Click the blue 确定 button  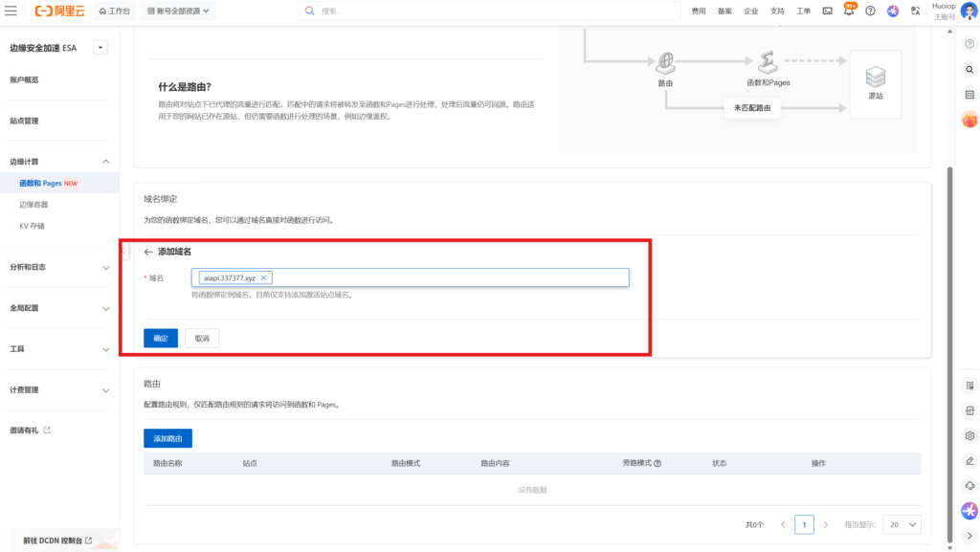pyautogui.click(x=161, y=338)
